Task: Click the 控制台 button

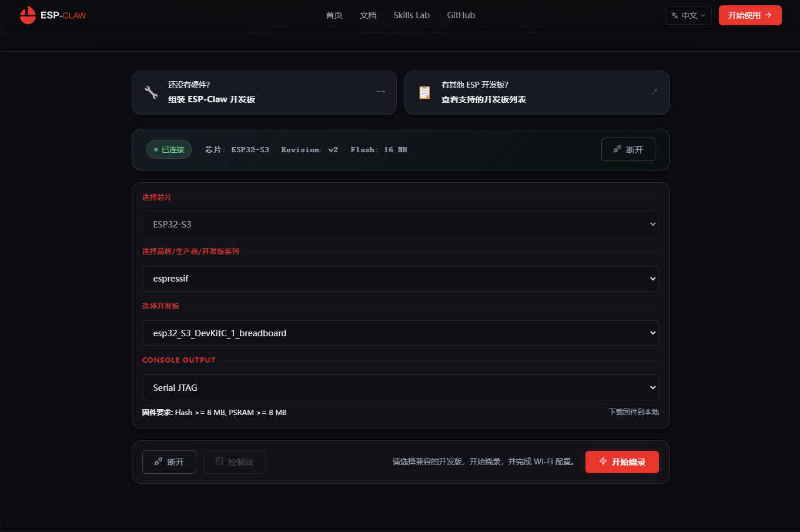Action: (235, 462)
